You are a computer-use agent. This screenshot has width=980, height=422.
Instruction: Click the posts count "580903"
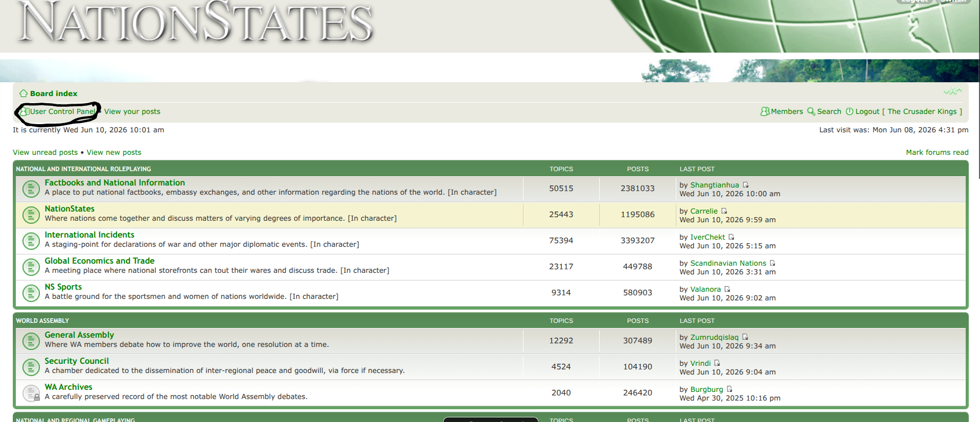(x=637, y=293)
